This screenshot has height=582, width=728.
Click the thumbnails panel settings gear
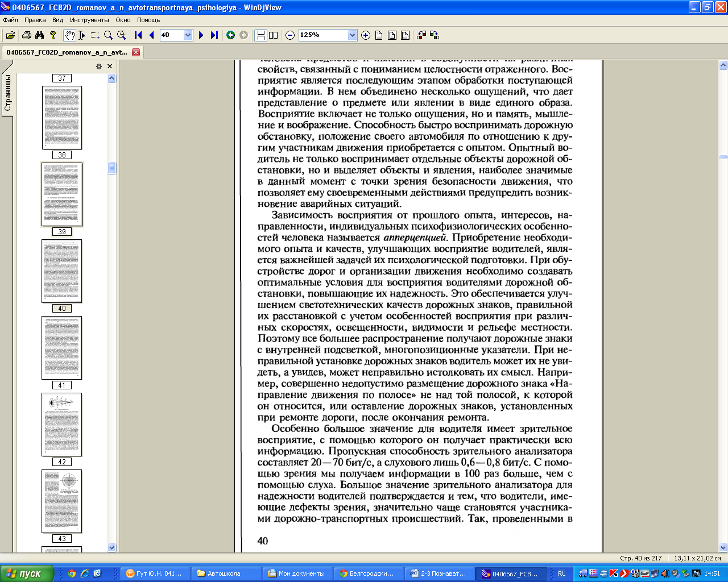coord(99,66)
